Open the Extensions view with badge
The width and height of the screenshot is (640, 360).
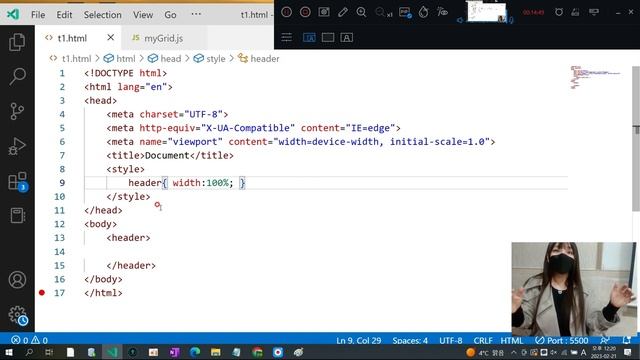tap(18, 181)
